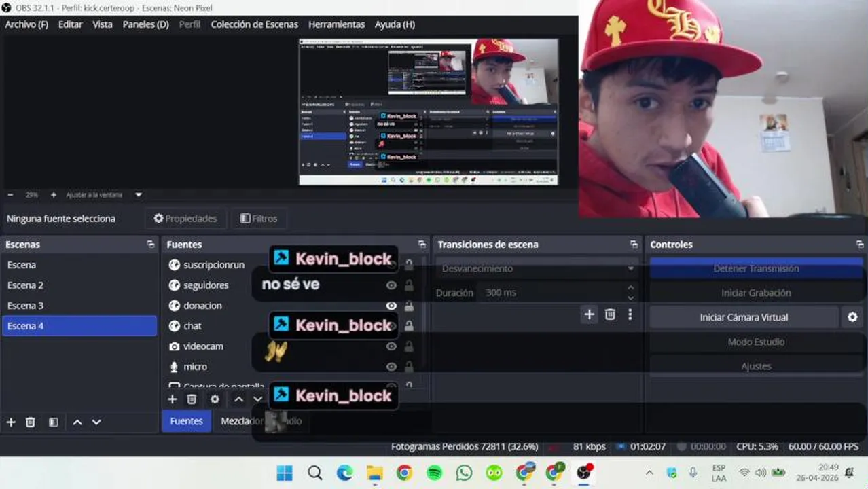This screenshot has height=489, width=868.
Task: Toggle visibility eye of donacion source
Action: [391, 306]
